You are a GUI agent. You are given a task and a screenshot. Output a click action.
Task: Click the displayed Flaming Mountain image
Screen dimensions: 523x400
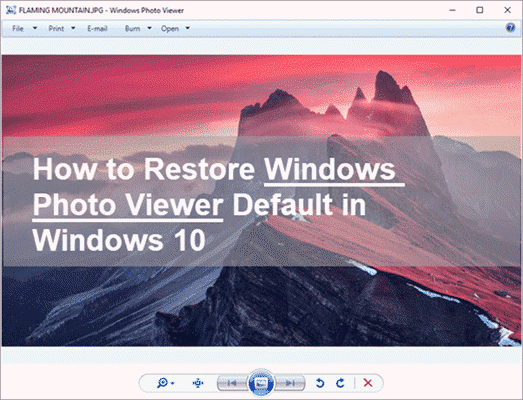click(261, 201)
